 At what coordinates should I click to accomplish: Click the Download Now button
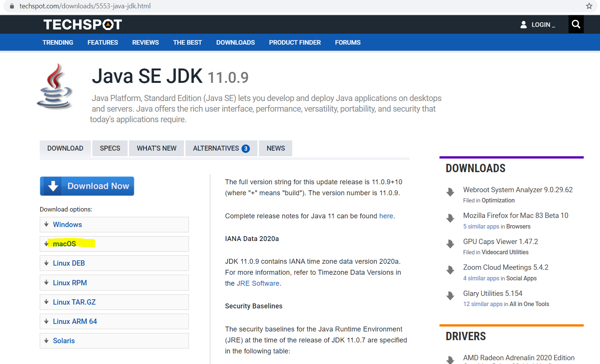click(87, 186)
